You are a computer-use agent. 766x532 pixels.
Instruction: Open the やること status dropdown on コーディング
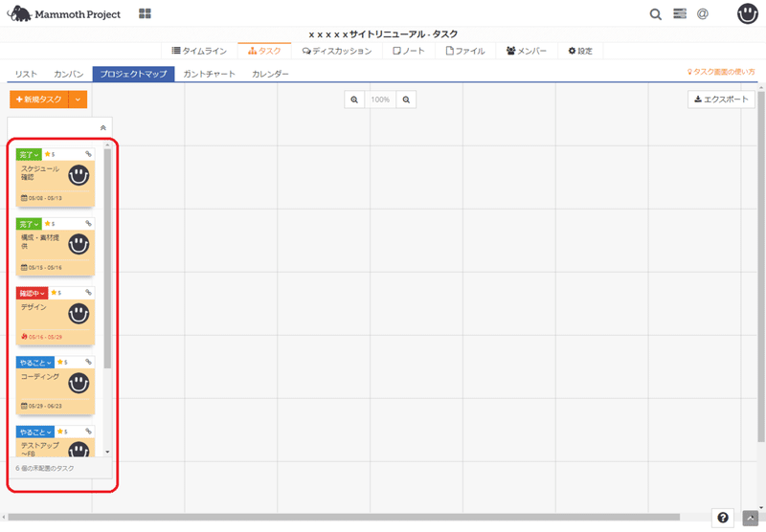[35, 363]
